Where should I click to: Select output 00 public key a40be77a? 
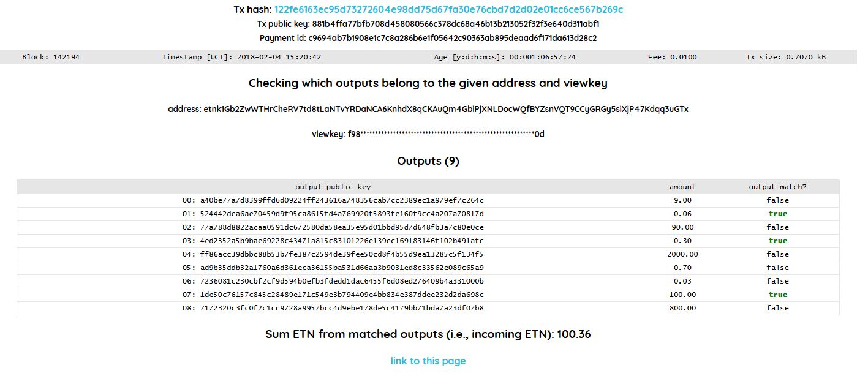tap(341, 200)
